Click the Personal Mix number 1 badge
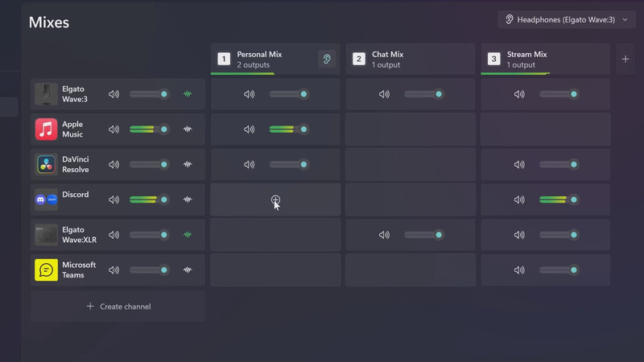This screenshot has width=644, height=362. click(x=224, y=59)
